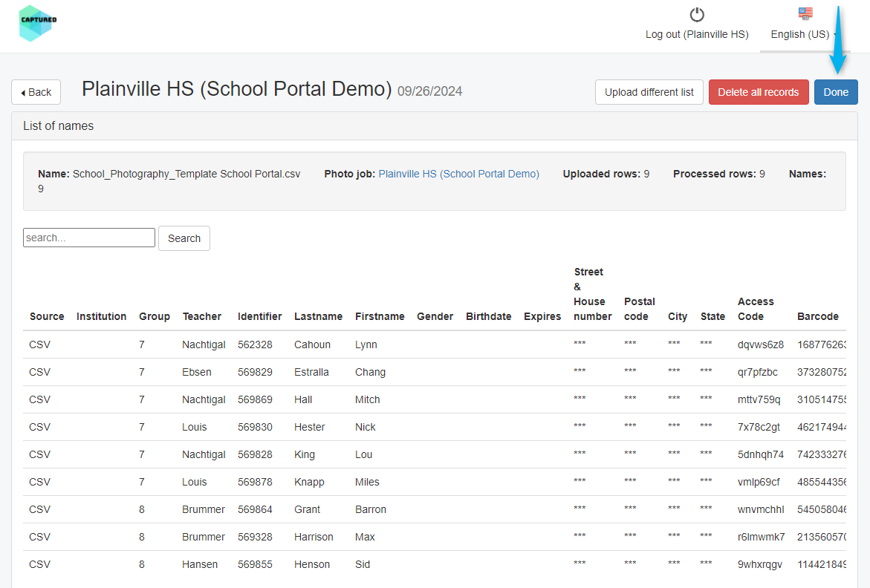The width and height of the screenshot is (870, 588).
Task: Click the blue Done button
Action: point(836,92)
